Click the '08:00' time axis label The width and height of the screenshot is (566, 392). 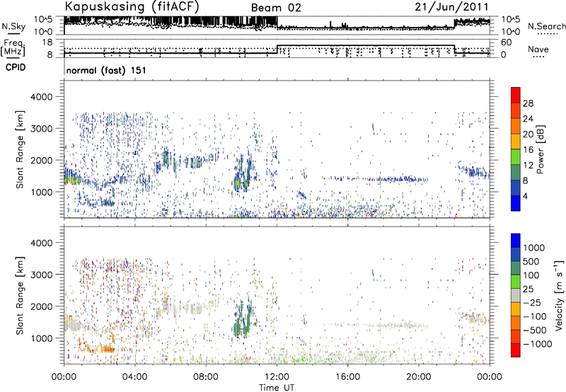tap(206, 377)
